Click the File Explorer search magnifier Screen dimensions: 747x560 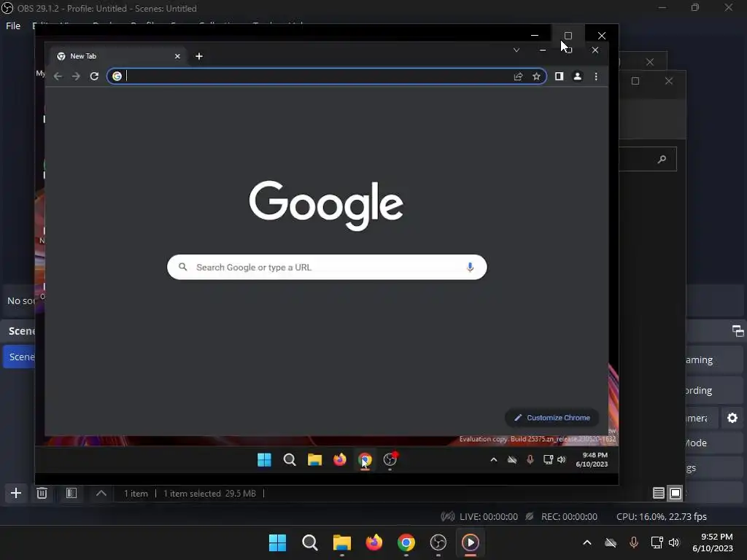coord(662,159)
